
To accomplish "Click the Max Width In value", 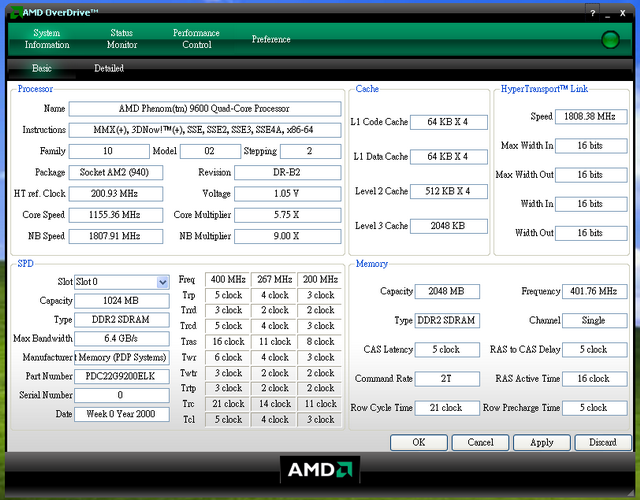I will (591, 146).
